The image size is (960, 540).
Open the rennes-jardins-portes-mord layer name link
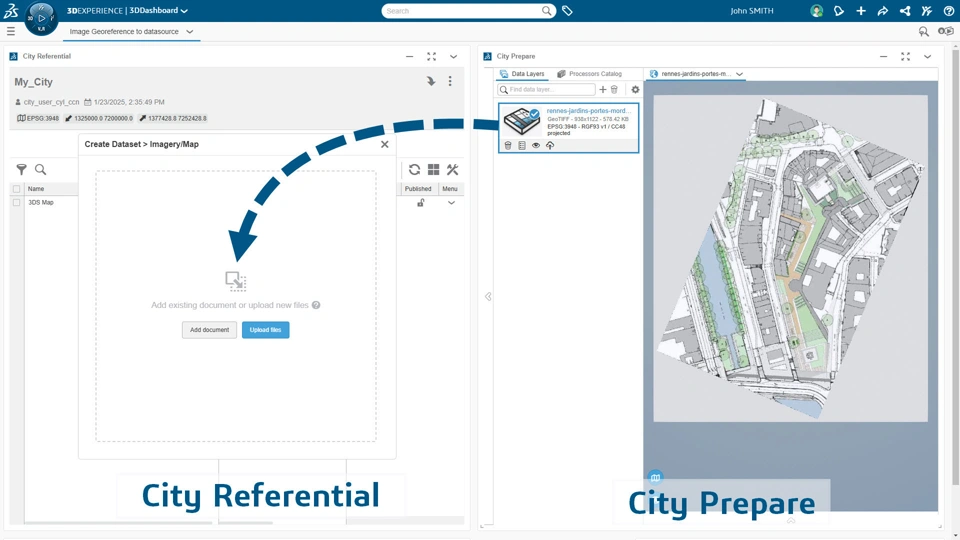pos(588,111)
